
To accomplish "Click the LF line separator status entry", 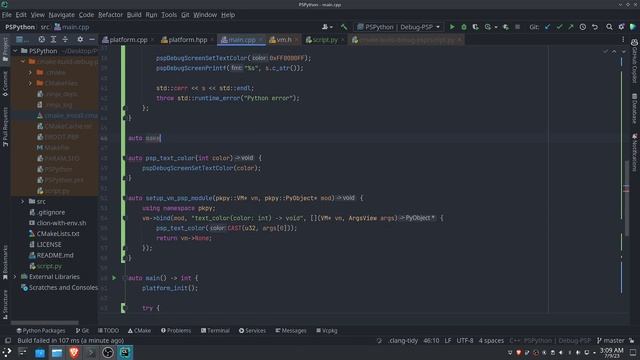I will pyautogui.click(x=448, y=340).
